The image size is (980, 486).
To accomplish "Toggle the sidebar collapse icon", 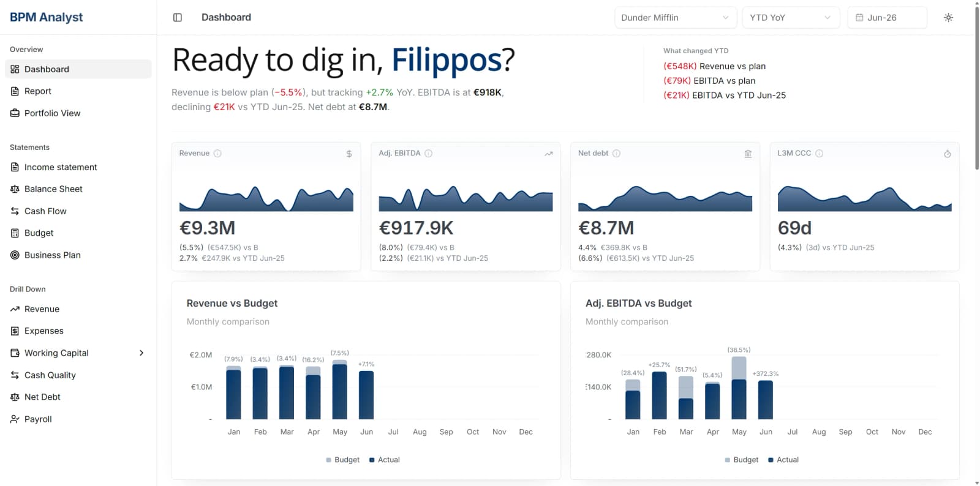I will (x=178, y=18).
